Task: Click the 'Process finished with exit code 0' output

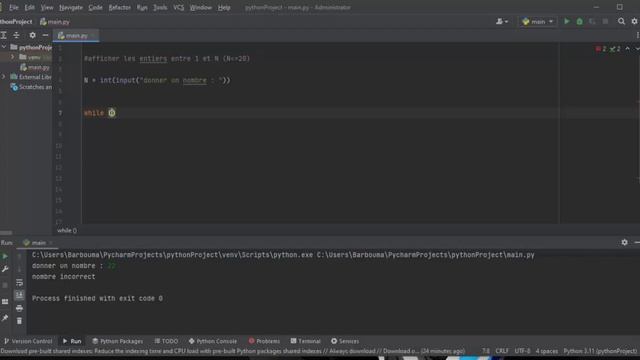Action: [x=97, y=298]
